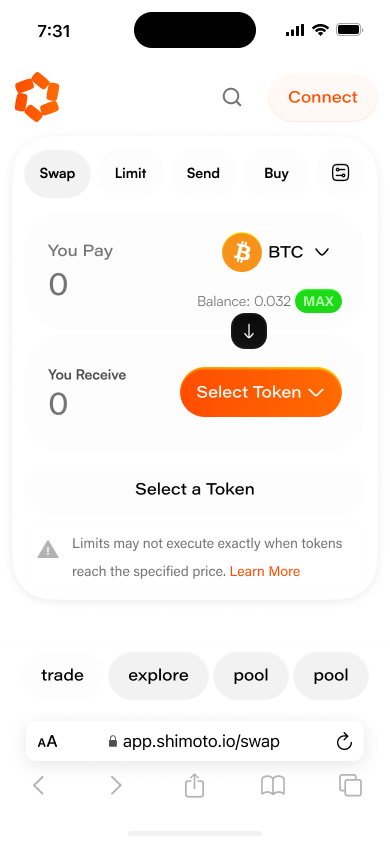
Task: Open the AA text size menu
Action: click(47, 742)
